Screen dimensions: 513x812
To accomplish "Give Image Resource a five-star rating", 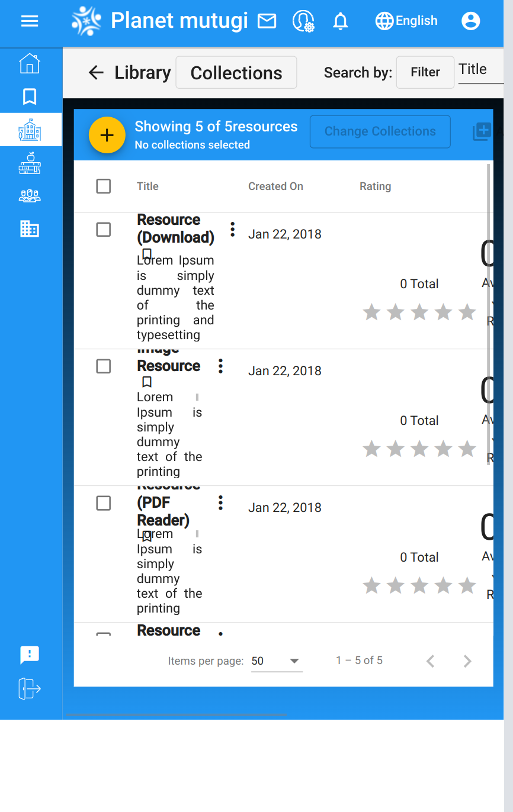I will [x=467, y=449].
